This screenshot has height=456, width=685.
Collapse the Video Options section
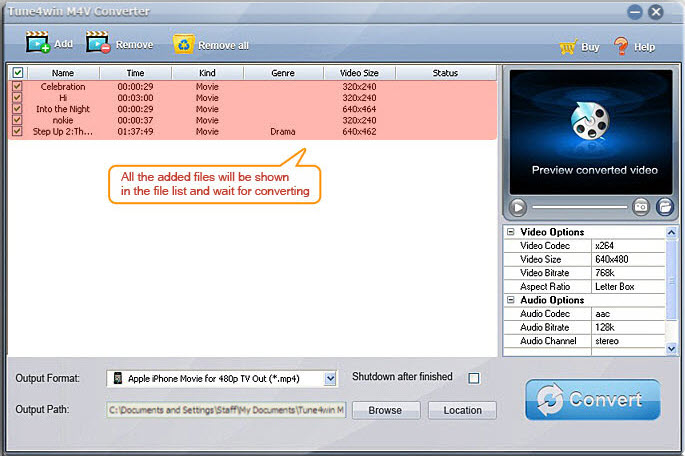[510, 232]
